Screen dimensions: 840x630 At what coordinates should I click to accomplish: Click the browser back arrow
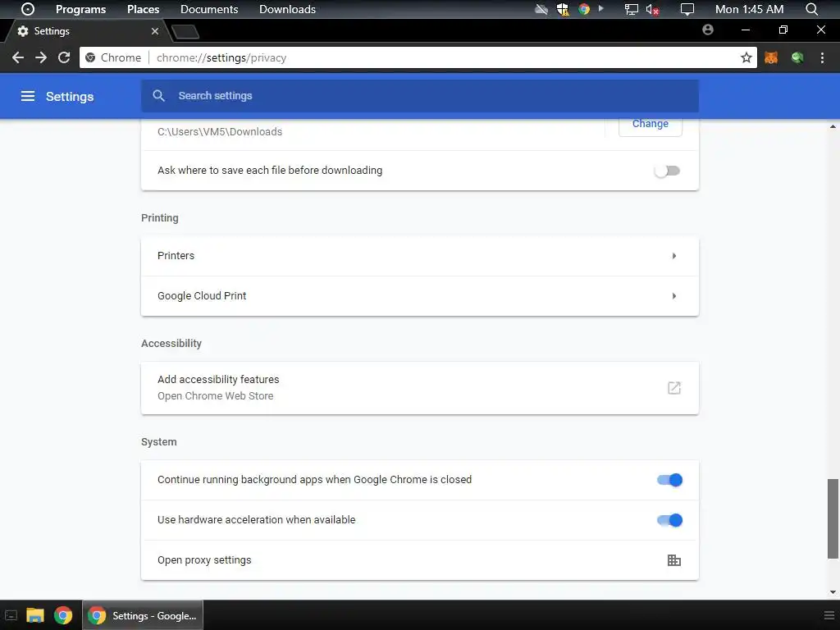pyautogui.click(x=18, y=57)
